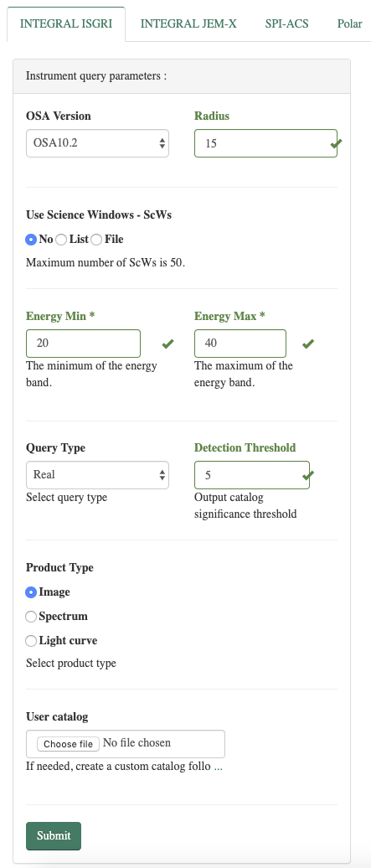371x868 pixels.
Task: Switch to INTEGRAL JEM-X tab
Action: (x=188, y=23)
